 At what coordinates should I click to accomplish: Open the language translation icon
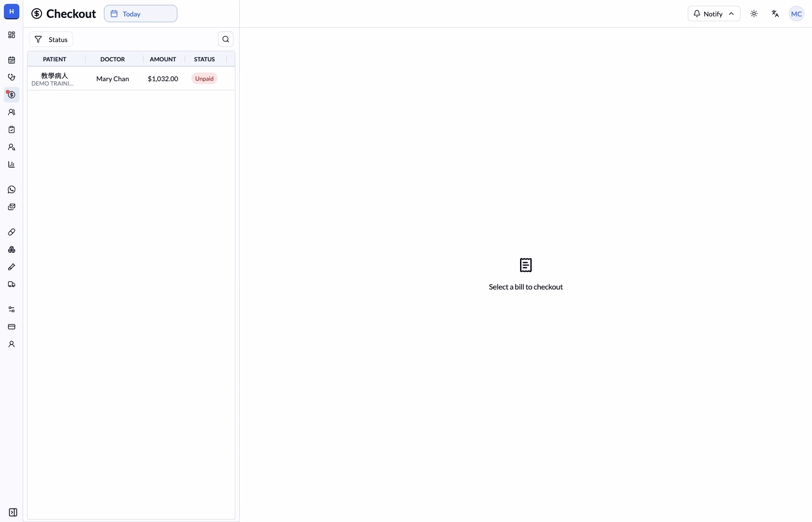(x=775, y=14)
